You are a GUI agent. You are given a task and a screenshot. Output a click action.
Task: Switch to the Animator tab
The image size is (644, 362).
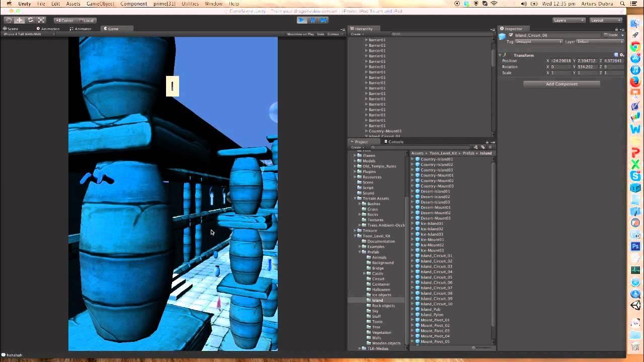pyautogui.click(x=80, y=29)
